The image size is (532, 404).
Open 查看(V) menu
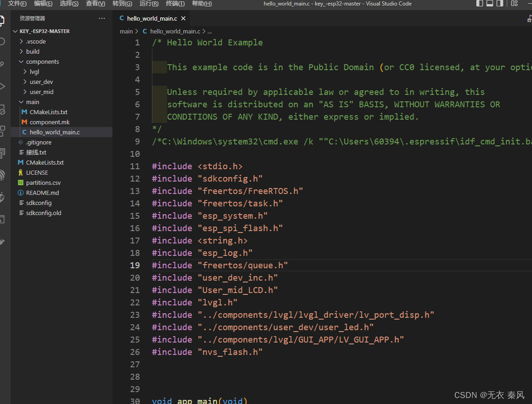click(x=95, y=3)
